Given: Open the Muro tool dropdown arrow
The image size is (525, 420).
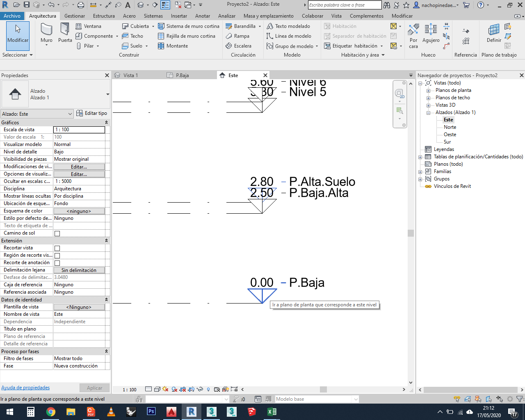Looking at the screenshot, I should [x=46, y=46].
